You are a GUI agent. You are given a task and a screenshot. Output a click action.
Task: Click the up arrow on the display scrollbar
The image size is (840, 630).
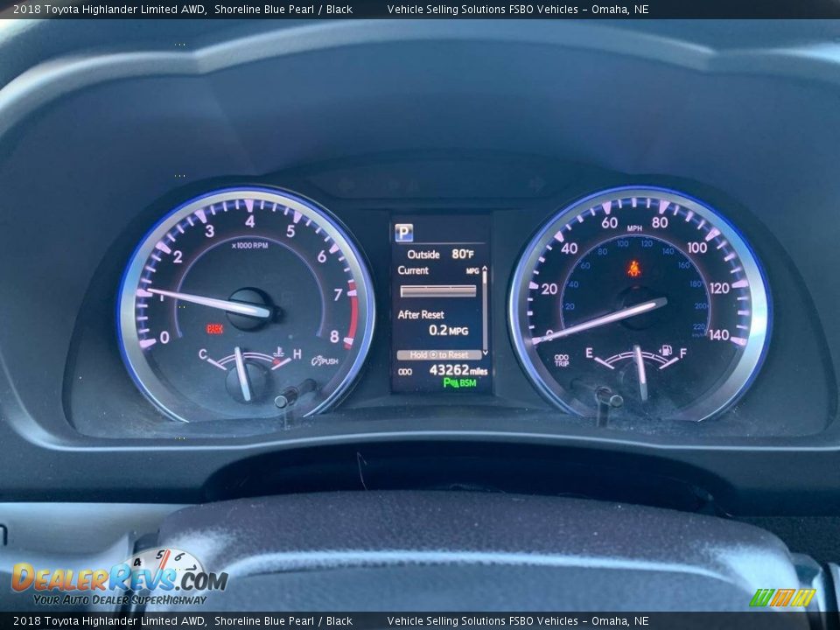(x=484, y=268)
